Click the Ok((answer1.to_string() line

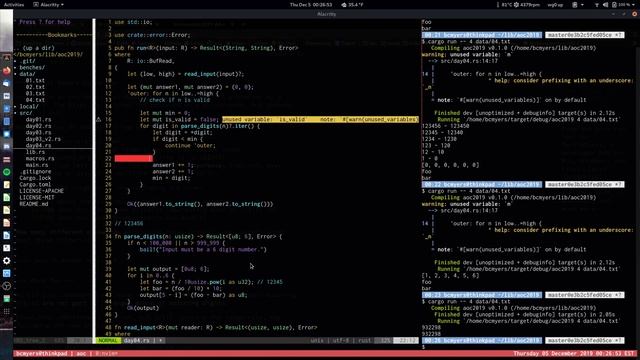pyautogui.click(x=200, y=204)
